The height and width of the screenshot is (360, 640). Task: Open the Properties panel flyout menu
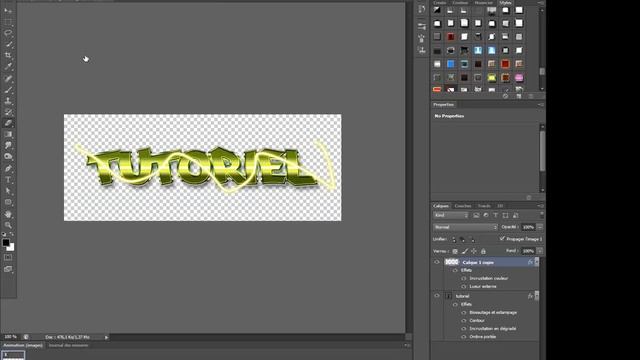(541, 105)
